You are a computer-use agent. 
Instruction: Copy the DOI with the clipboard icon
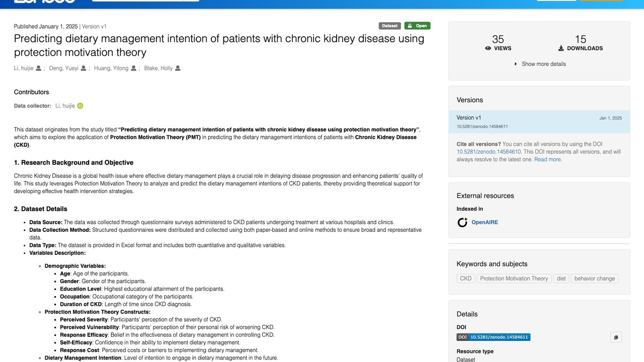tap(616, 337)
